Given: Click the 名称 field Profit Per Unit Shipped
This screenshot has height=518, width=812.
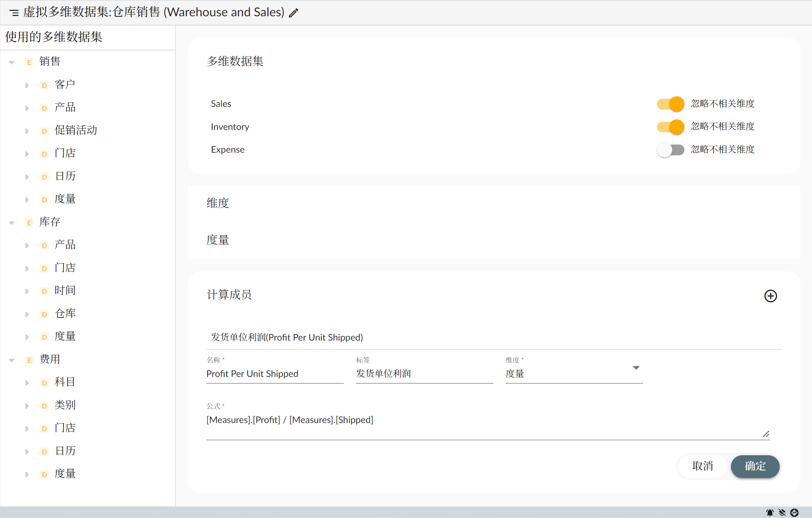Looking at the screenshot, I should [x=275, y=373].
